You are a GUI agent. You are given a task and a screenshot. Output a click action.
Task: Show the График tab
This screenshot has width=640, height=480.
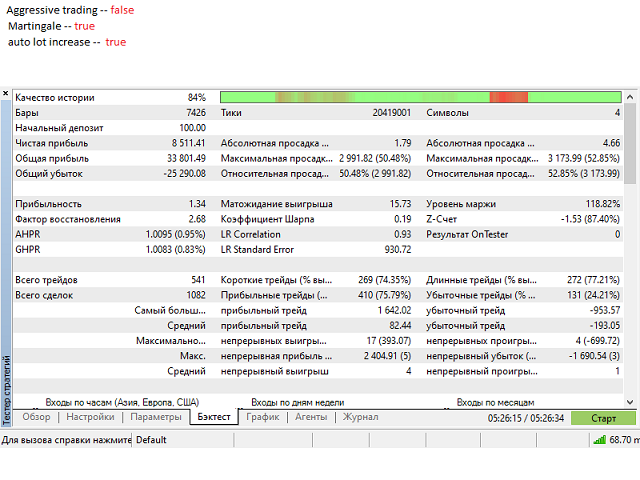click(262, 418)
